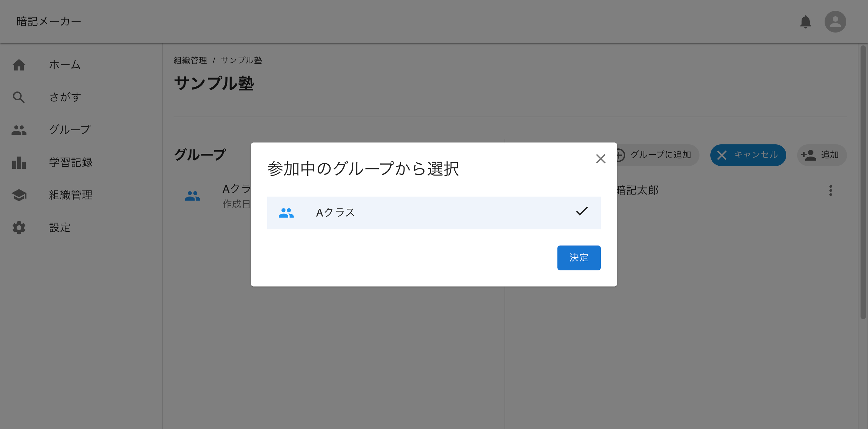Click the graduation cap icon

click(x=19, y=195)
